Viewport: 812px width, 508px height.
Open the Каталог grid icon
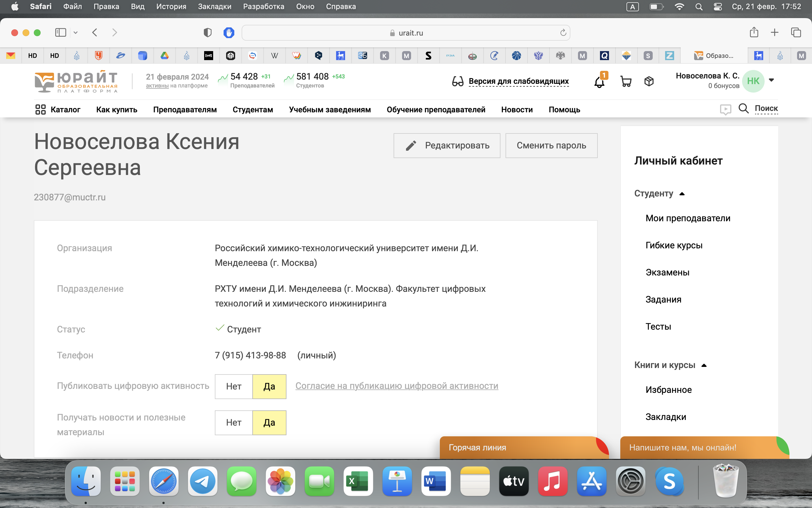[40, 110]
